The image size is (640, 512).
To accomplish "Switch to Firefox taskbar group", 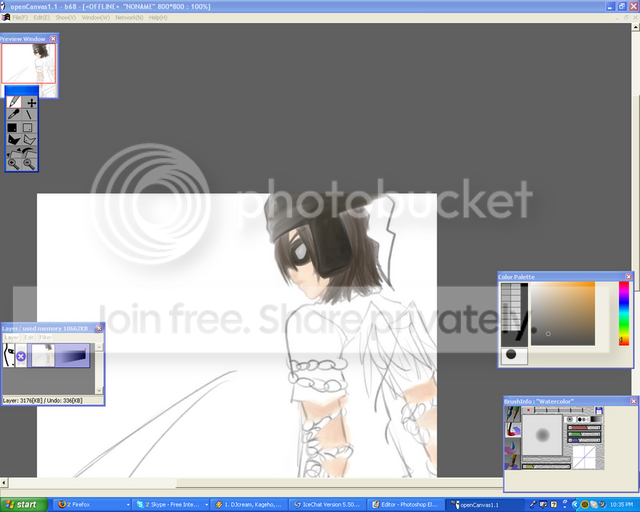I will [93, 505].
